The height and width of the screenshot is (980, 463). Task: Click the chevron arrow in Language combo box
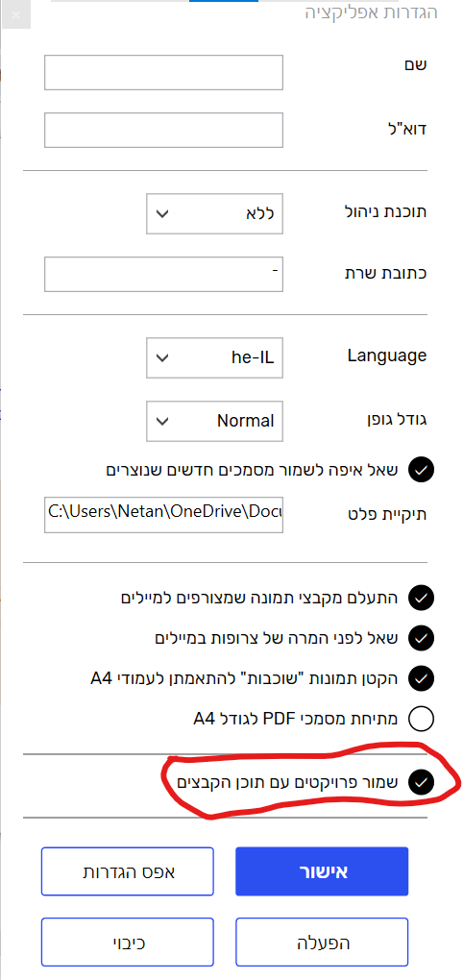point(162,358)
